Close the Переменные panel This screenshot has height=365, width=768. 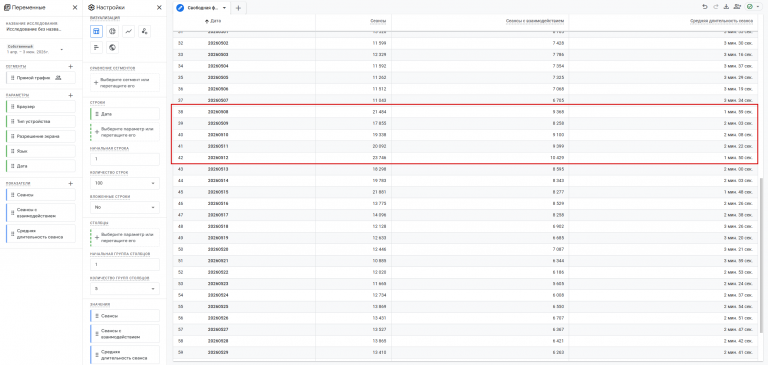[x=74, y=8]
